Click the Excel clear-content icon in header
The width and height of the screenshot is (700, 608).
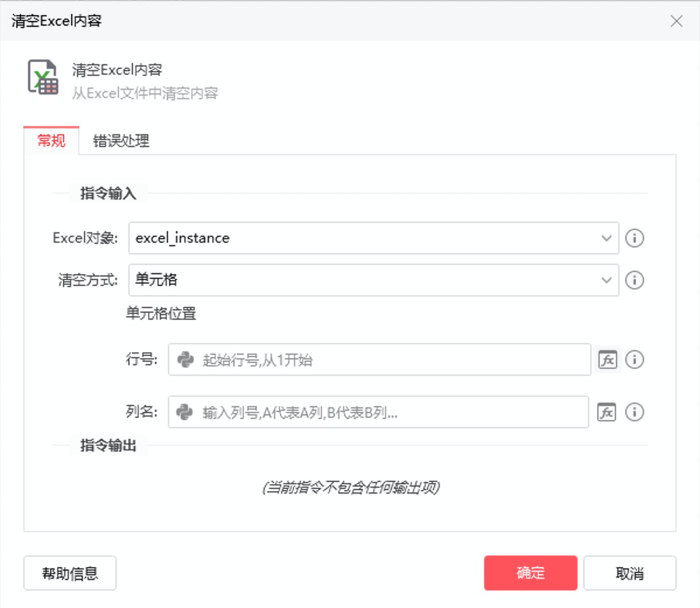[x=43, y=77]
